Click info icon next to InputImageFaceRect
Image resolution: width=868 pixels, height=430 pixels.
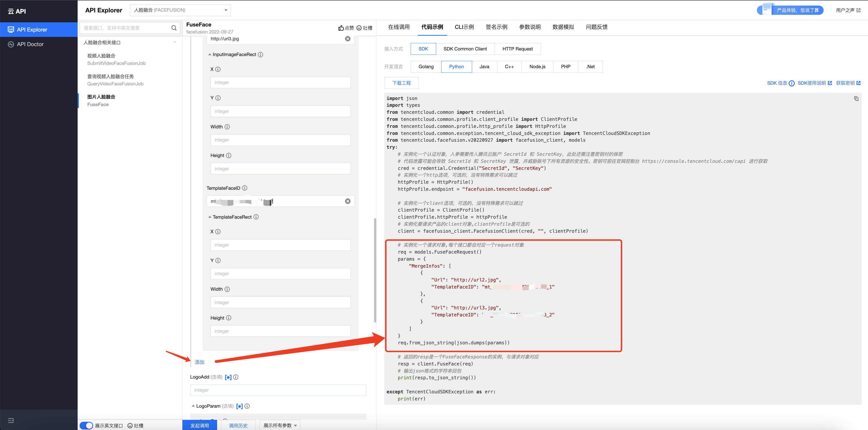tap(261, 55)
